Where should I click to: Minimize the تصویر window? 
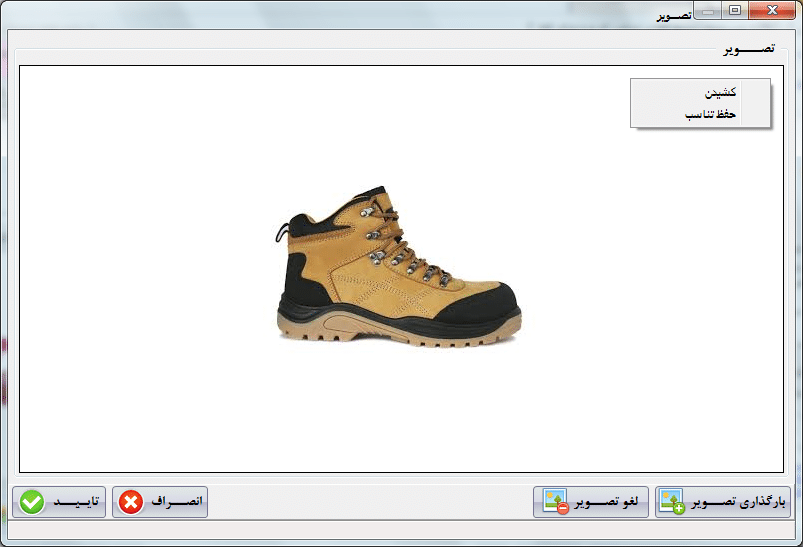coord(708,10)
